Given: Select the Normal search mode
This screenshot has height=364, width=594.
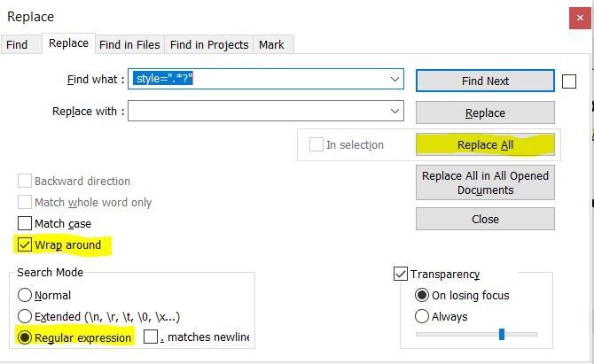Looking at the screenshot, I should click(25, 296).
